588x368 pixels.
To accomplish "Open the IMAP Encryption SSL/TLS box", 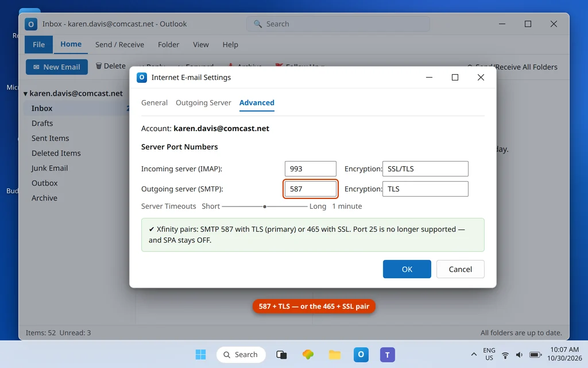I will (425, 168).
